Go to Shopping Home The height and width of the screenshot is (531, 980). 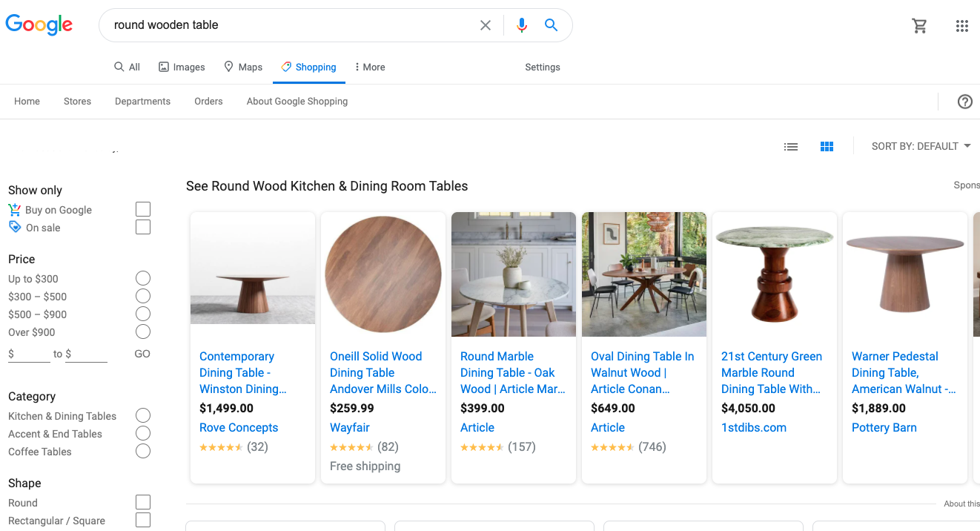coord(27,101)
